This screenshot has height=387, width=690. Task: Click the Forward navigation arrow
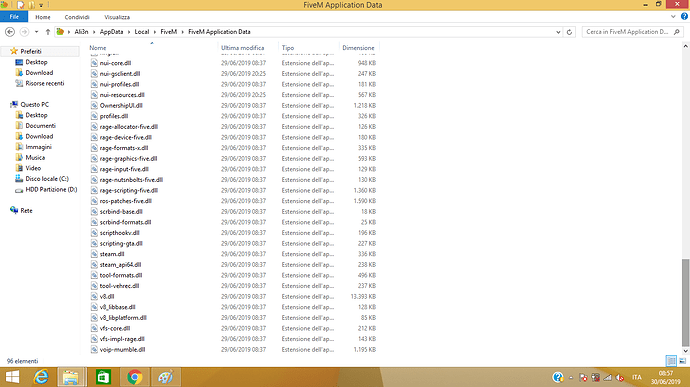point(24,32)
